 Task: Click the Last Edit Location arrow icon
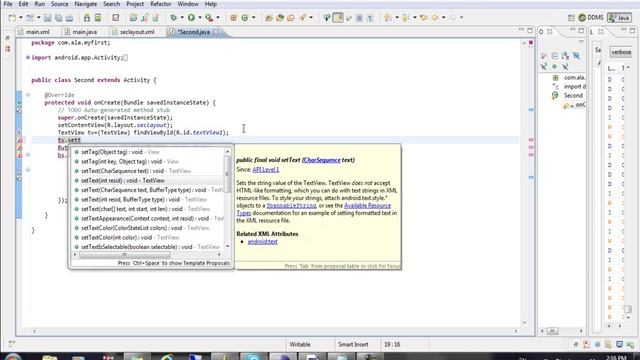(x=424, y=18)
